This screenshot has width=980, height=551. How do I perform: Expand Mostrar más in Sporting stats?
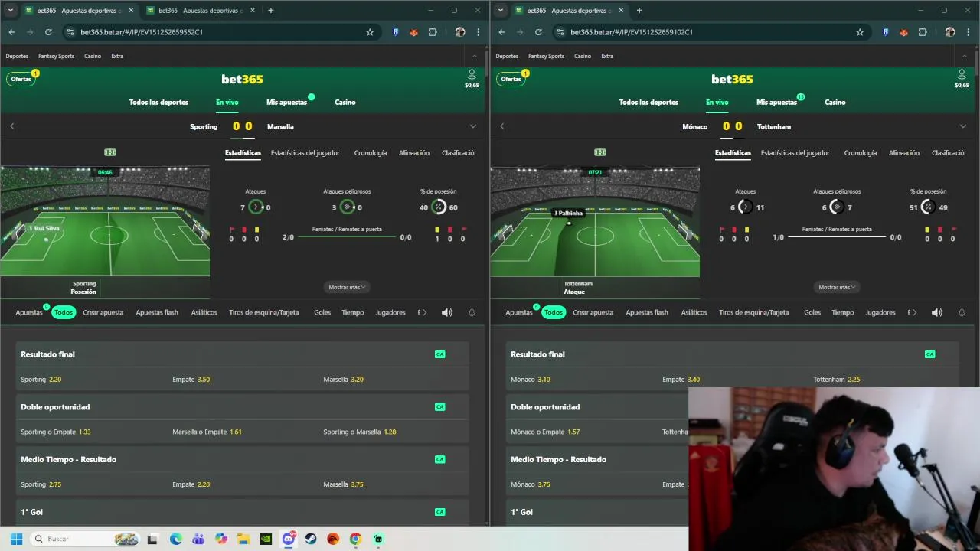(x=347, y=287)
